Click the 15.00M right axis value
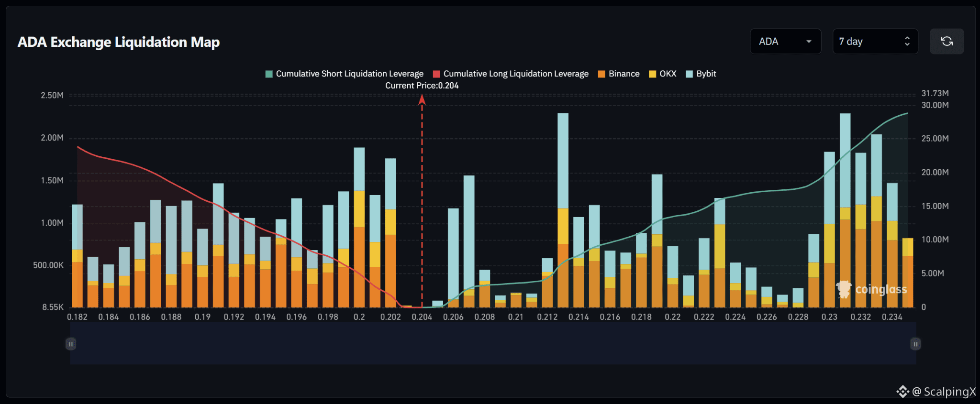980x404 pixels. coord(935,206)
